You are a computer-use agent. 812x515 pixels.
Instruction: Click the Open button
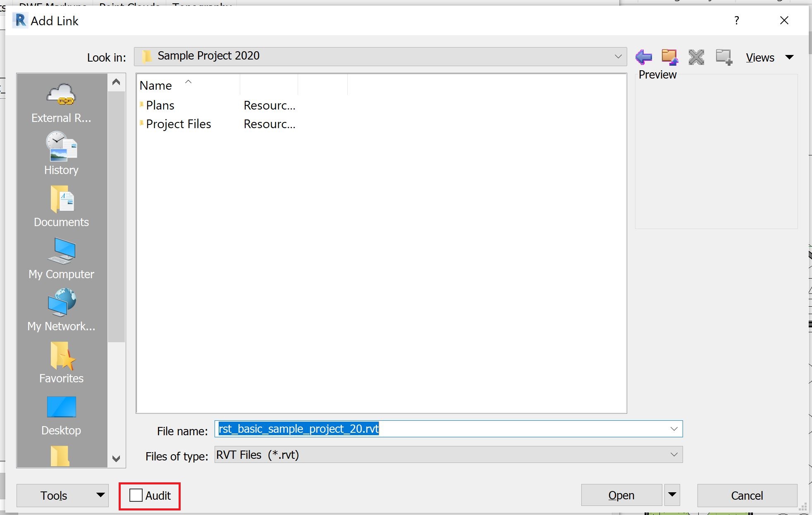621,495
